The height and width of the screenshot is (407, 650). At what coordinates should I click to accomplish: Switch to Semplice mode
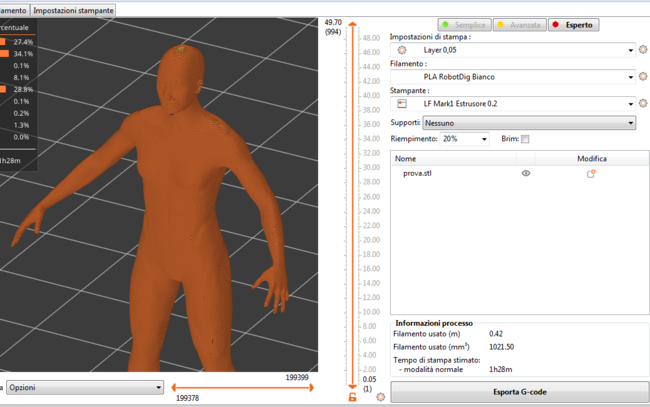pos(464,24)
